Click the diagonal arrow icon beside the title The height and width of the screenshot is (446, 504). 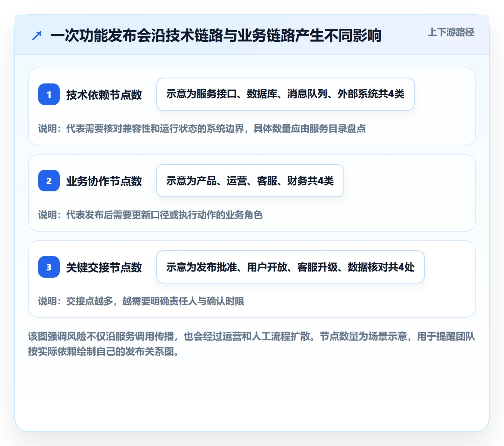click(x=37, y=36)
